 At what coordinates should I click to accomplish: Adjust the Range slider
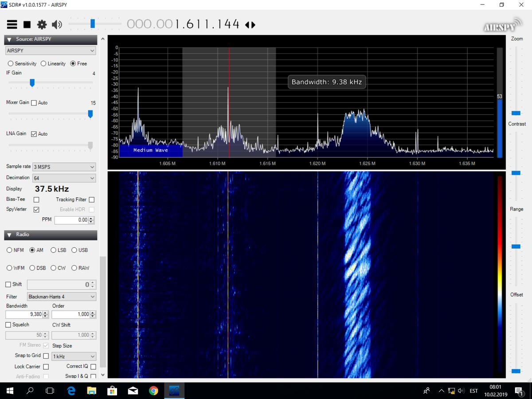click(516, 246)
